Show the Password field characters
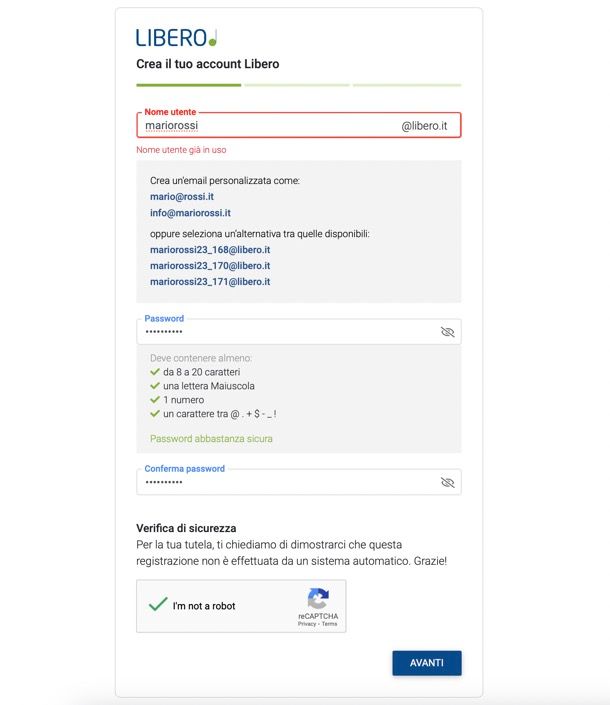Viewport: 610px width, 705px height. click(447, 332)
